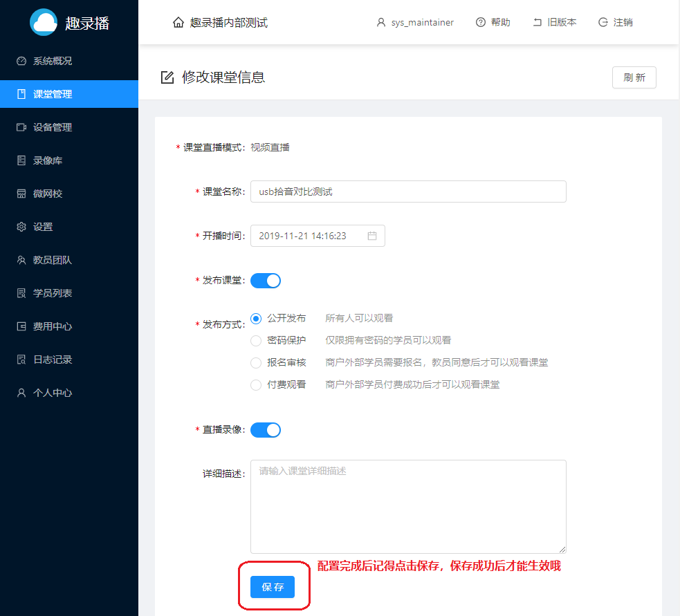Image resolution: width=680 pixels, height=616 pixels.
Task: Click the 课堂管理 book icon
Action: click(x=21, y=94)
